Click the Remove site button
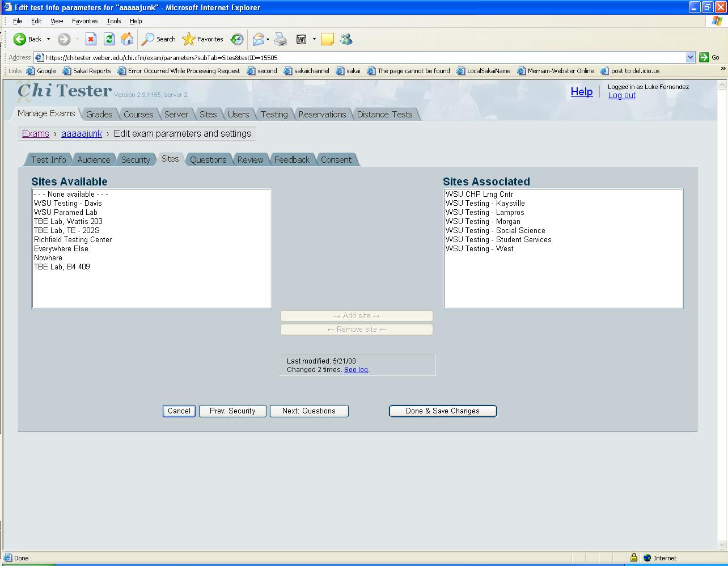Viewport: 728px width, 566px height. point(357,329)
